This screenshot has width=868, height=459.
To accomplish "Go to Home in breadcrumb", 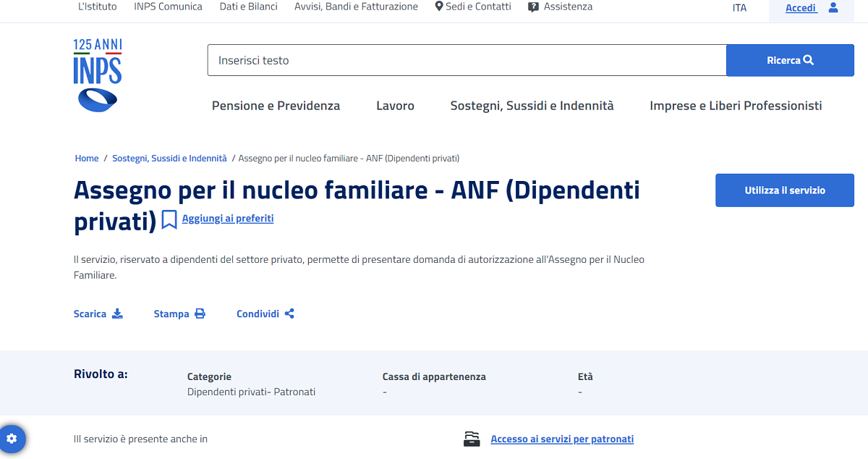I will coord(87,158).
